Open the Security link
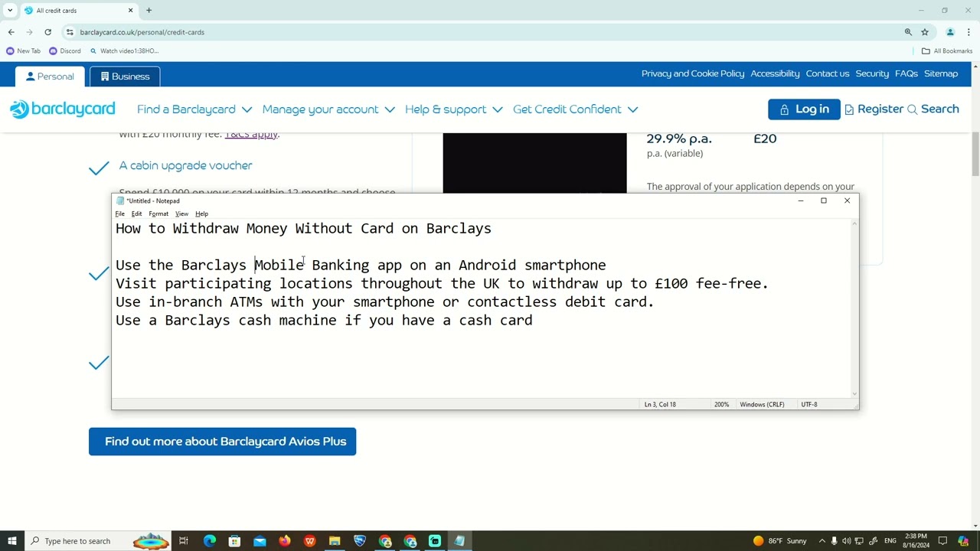The width and height of the screenshot is (980, 551). (x=872, y=73)
